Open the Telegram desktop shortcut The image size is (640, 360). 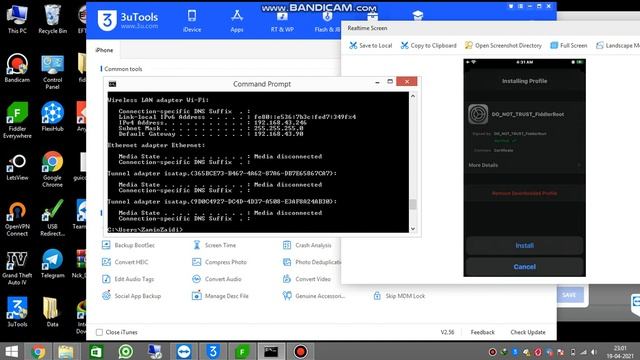click(52, 264)
